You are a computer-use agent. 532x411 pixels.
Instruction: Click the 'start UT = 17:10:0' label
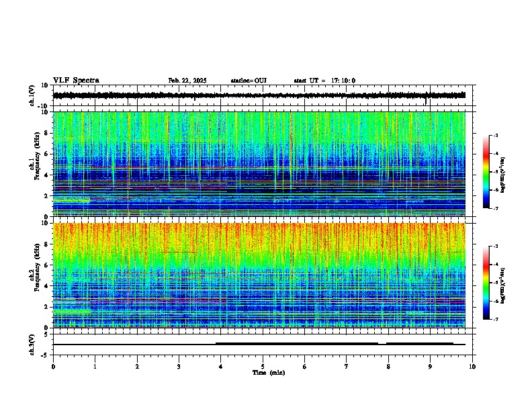point(324,81)
